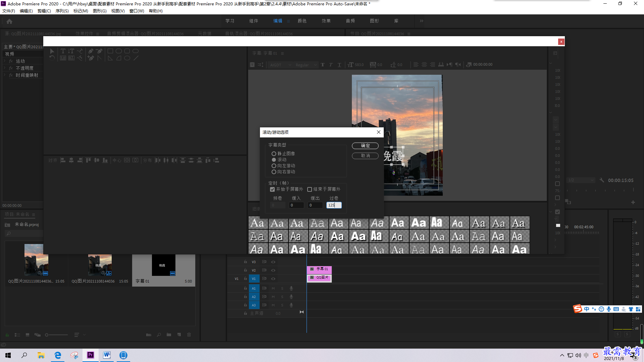Select the Wedge triangle tool
644x362 pixels.
click(110, 58)
